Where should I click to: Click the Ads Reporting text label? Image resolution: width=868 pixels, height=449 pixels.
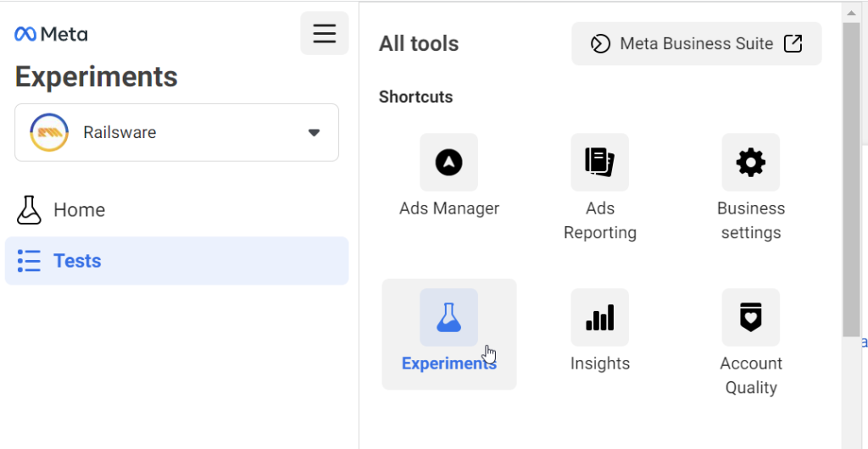coord(599,220)
